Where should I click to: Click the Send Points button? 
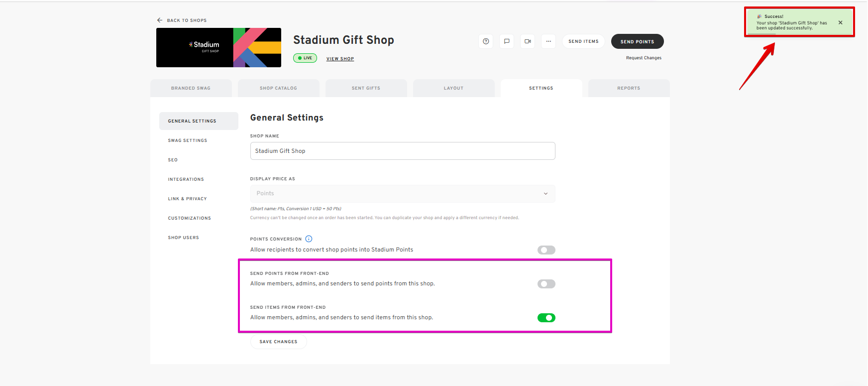point(637,41)
